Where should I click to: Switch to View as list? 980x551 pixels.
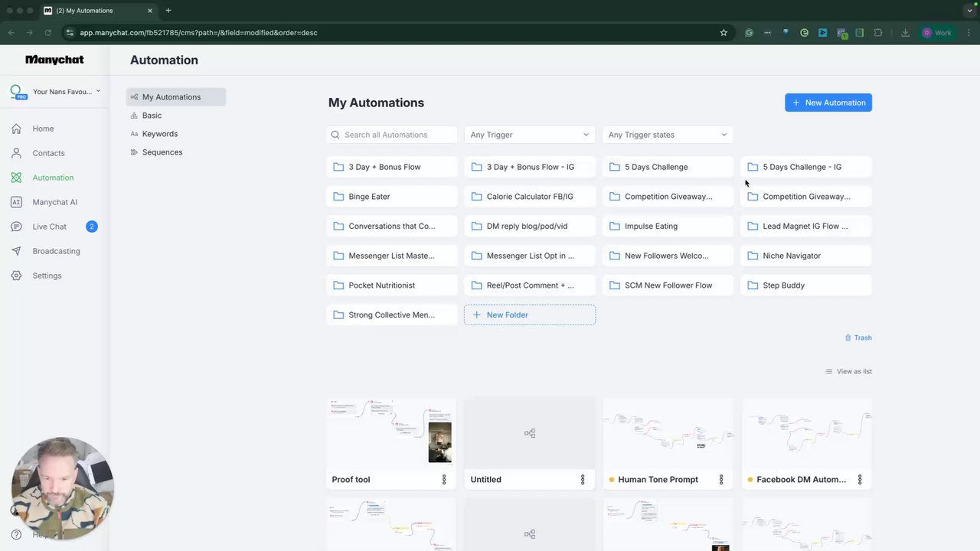coord(848,371)
